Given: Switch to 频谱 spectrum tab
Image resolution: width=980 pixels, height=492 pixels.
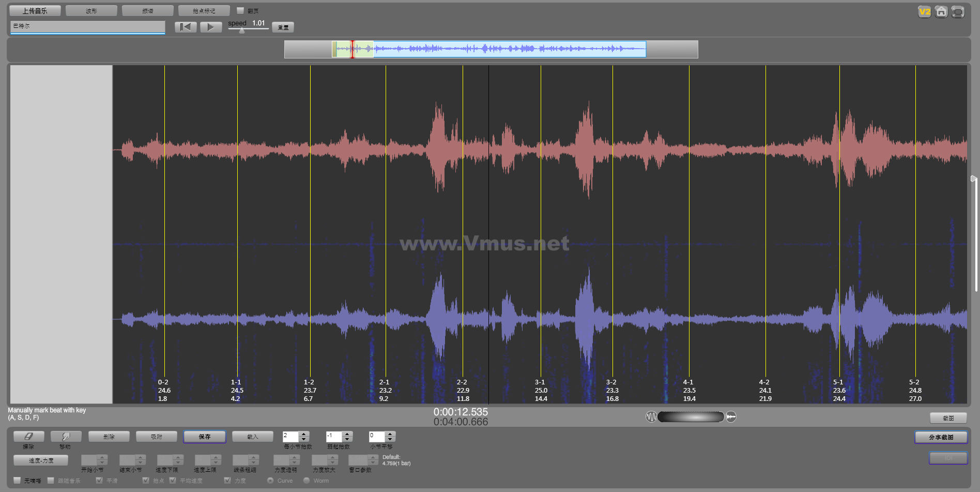Looking at the screenshot, I should [x=147, y=11].
